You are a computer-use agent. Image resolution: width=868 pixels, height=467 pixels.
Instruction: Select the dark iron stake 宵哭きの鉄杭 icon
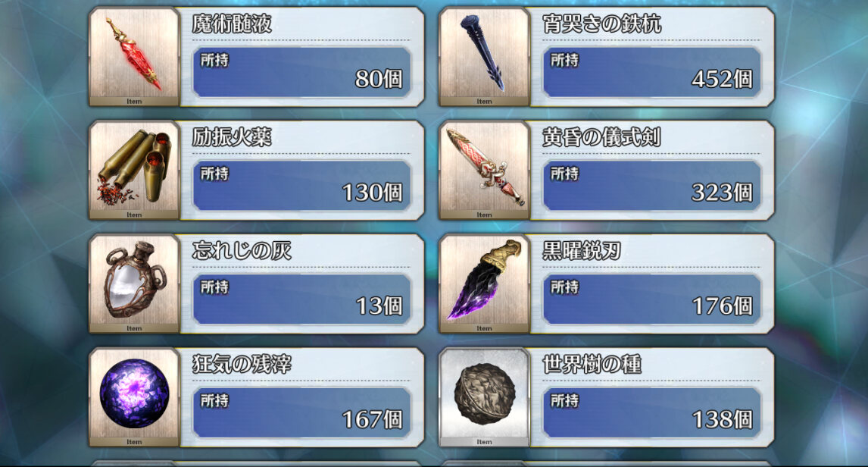click(485, 57)
